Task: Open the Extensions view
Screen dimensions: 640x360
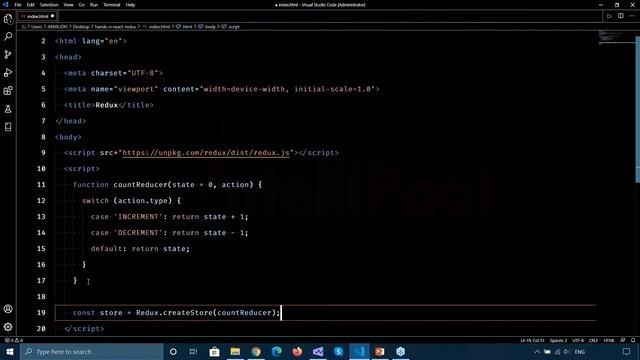Action: pos(8,91)
